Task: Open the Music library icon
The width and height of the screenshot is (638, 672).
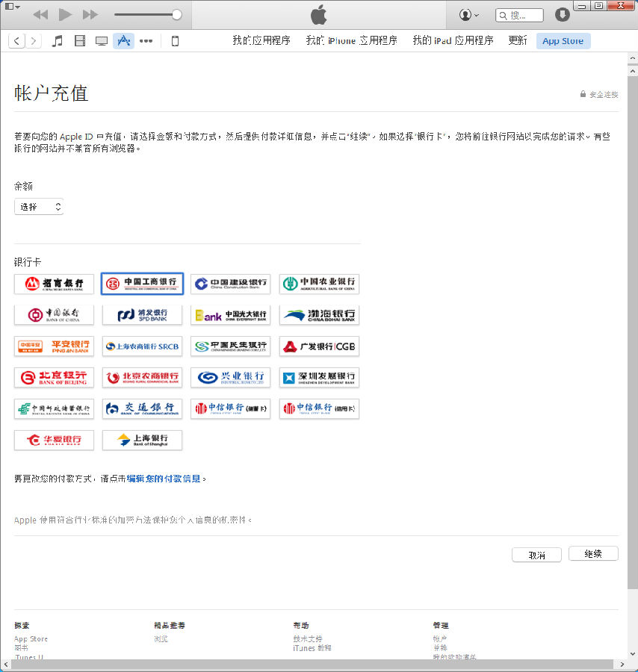Action: (57, 41)
